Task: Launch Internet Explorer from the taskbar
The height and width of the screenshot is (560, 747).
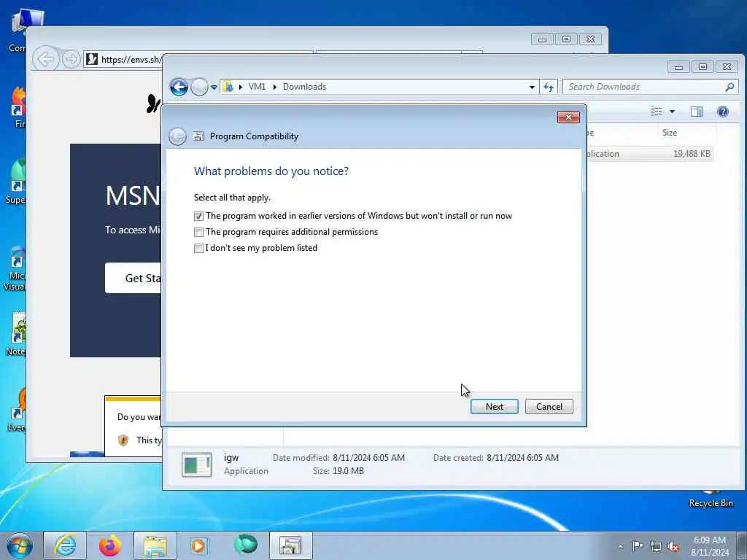Action: tap(65, 545)
